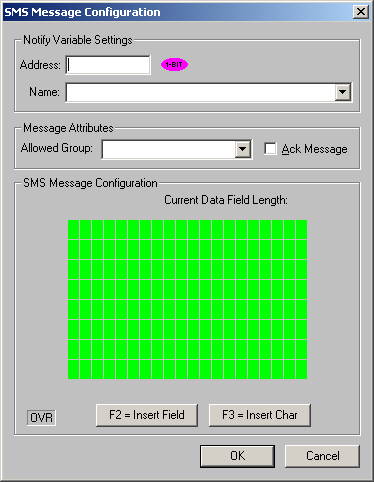Screen dimensions: 374x482
Task: Enable the Ack Message checkbox
Action: point(270,149)
